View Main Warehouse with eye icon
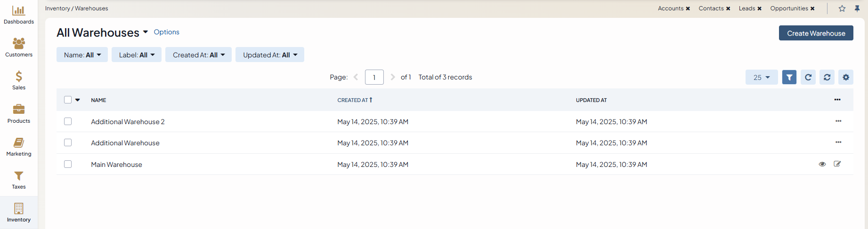 [822, 164]
